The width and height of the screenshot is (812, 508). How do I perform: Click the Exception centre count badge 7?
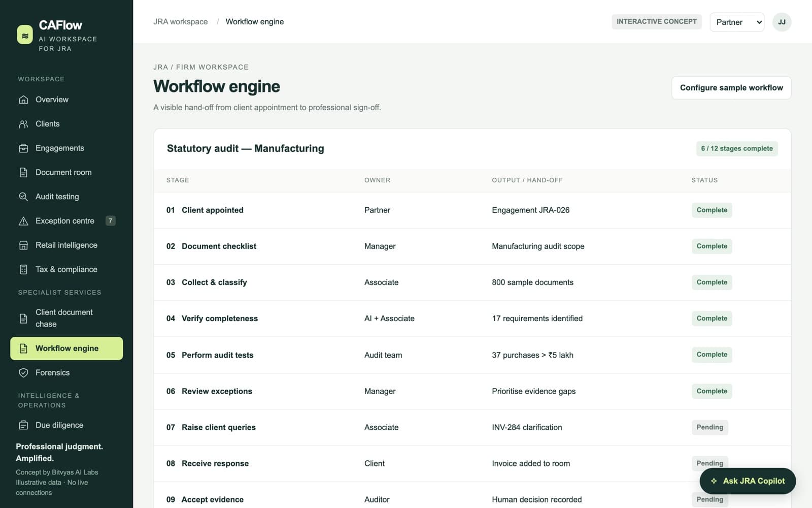(x=110, y=221)
